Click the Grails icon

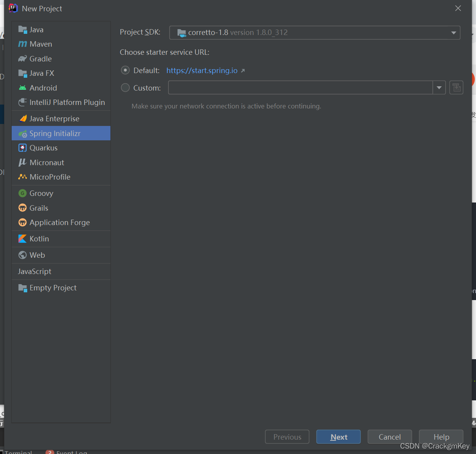(23, 208)
